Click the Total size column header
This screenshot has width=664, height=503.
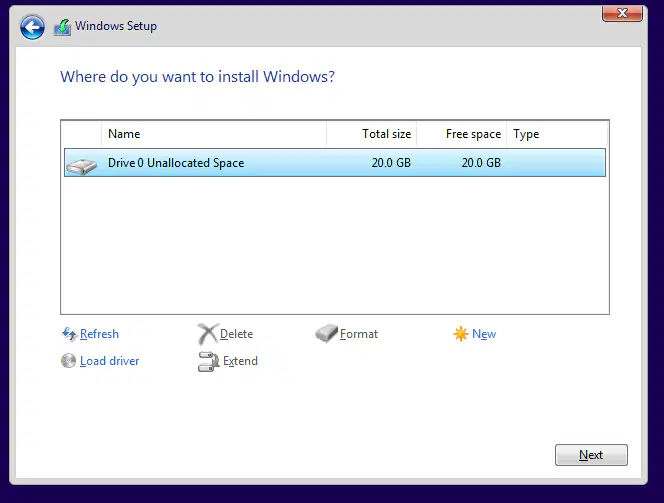[371, 134]
